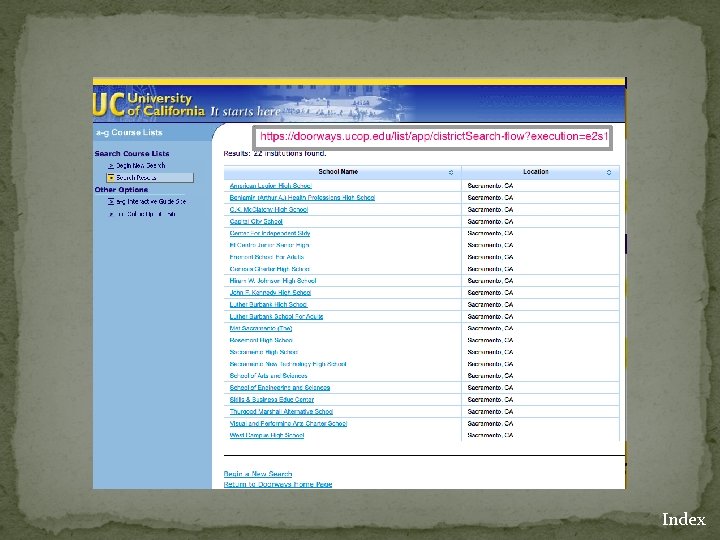Viewport: 720px width, 540px height.
Task: Click the arrow icon beside Begin New Search
Action: tap(111, 165)
